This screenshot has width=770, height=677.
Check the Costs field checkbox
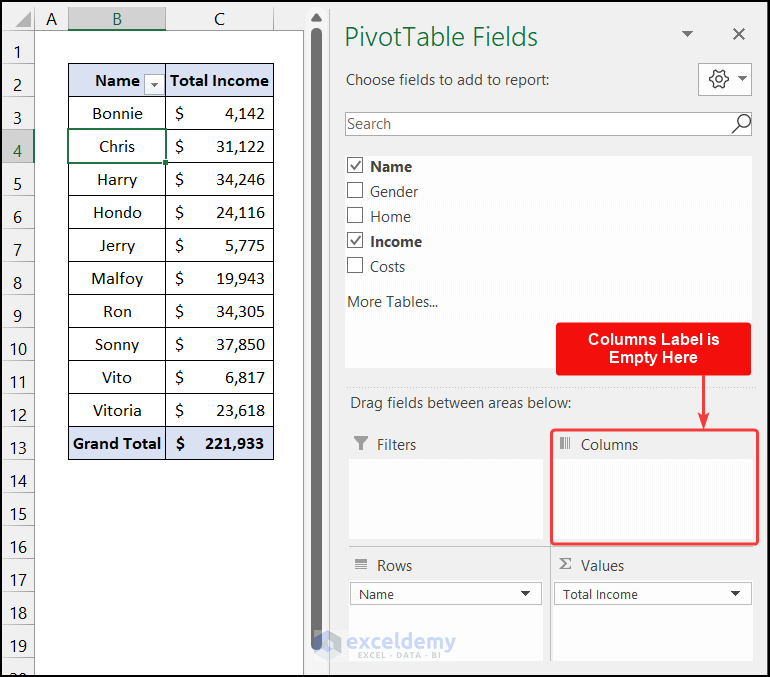(355, 266)
